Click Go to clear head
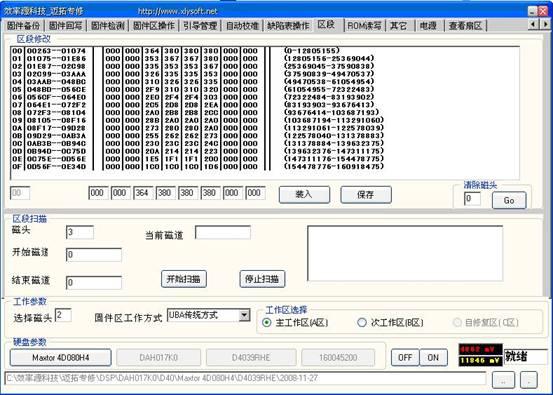Viewport: 553px width, 395px height. point(509,200)
